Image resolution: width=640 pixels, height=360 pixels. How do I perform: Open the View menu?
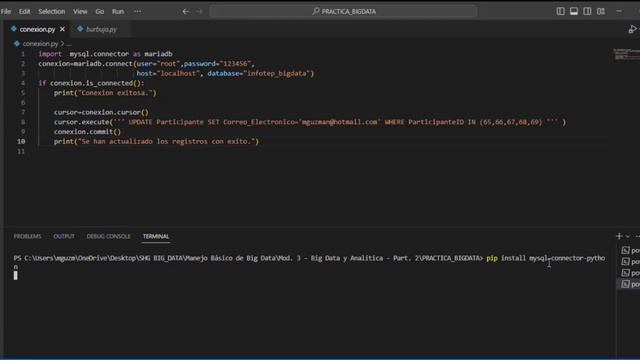[x=80, y=11]
